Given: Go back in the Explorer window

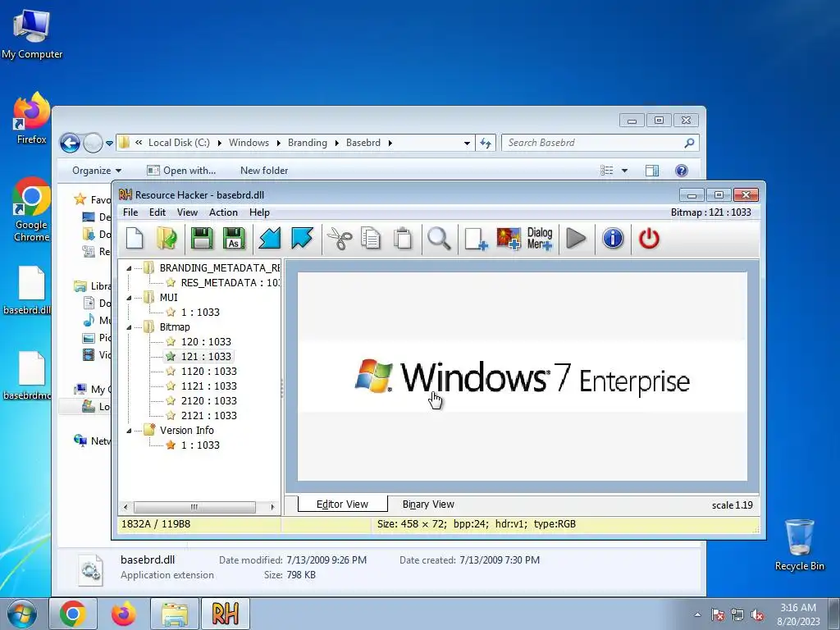Looking at the screenshot, I should click(x=70, y=143).
